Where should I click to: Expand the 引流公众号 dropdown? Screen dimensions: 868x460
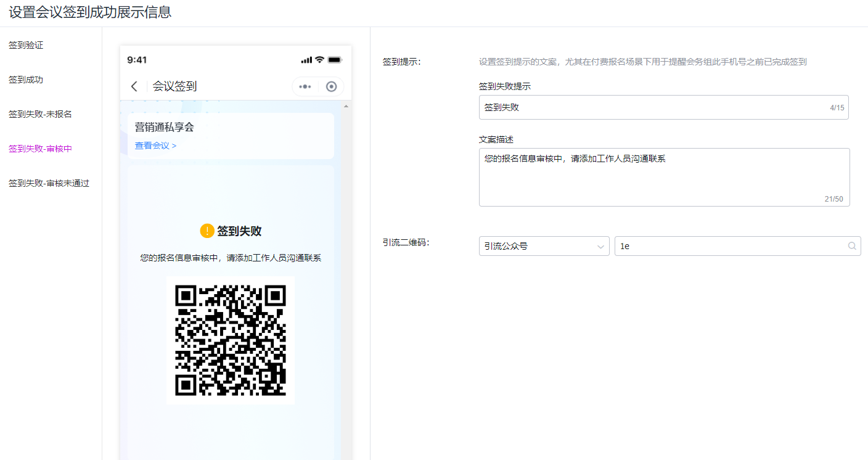point(544,246)
